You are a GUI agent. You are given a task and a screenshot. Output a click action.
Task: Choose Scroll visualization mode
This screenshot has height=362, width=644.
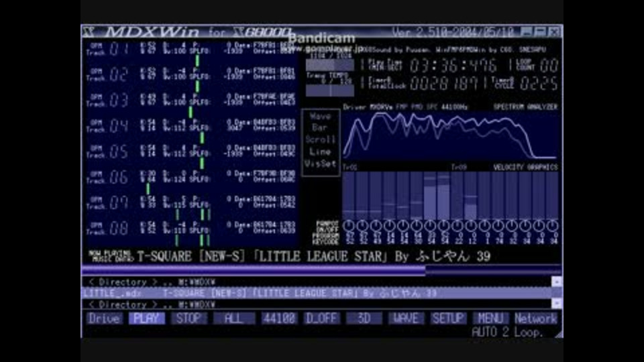coord(321,140)
